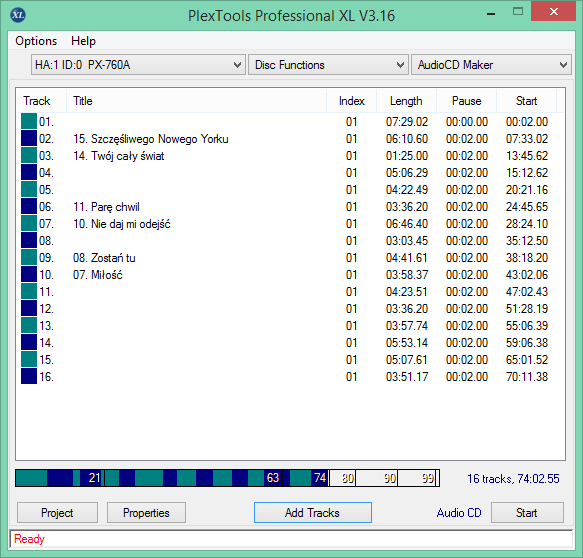
Task: Click the 74 marker on capacity bar
Action: pos(320,478)
